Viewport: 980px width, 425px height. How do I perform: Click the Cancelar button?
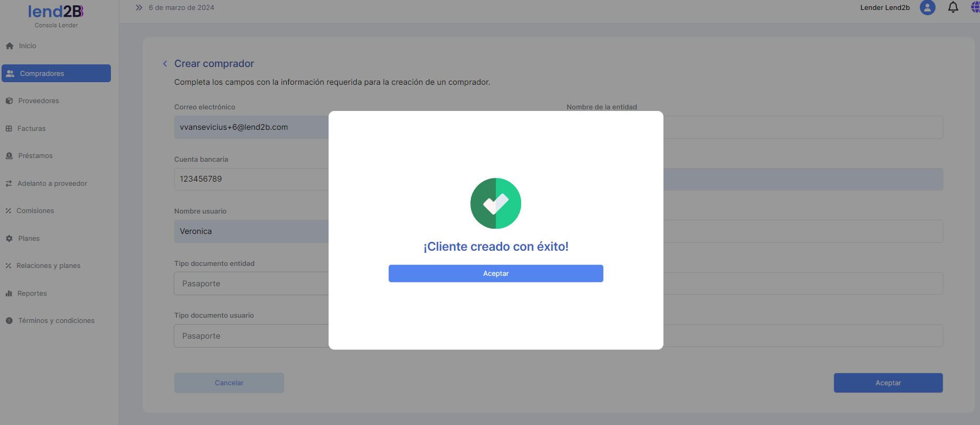tap(229, 383)
